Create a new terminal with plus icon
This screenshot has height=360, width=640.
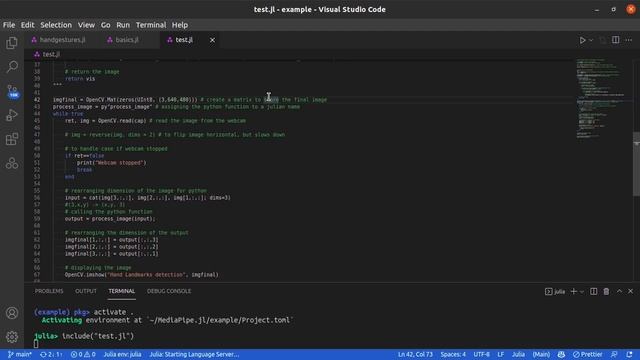pyautogui.click(x=573, y=291)
